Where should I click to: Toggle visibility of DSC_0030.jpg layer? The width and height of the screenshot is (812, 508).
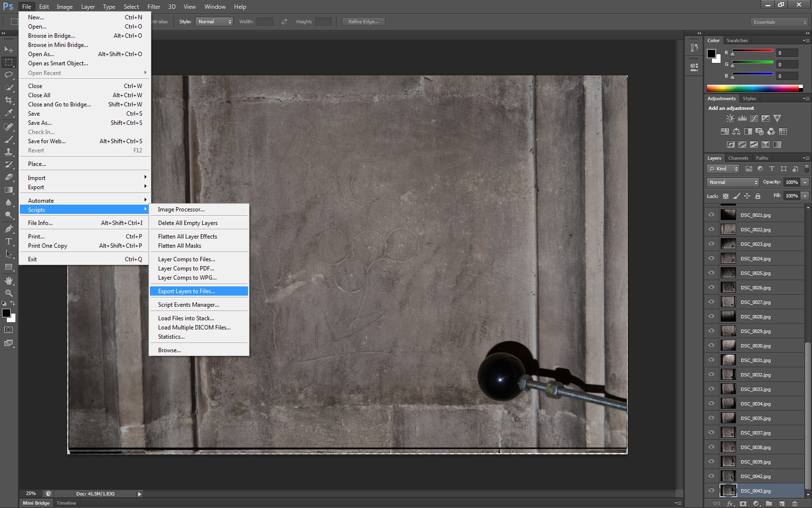[711, 345]
